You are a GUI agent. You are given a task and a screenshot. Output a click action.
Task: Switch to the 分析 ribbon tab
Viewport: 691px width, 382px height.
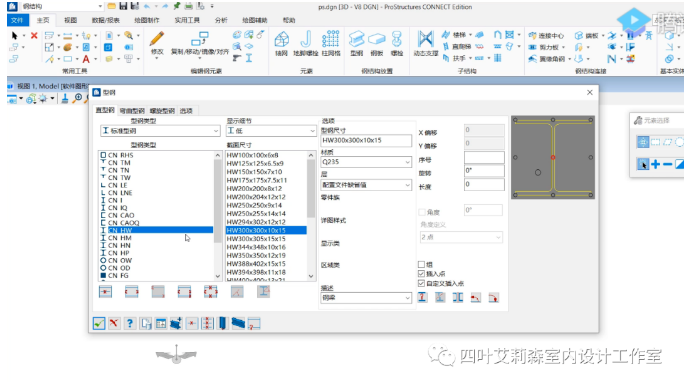(221, 20)
